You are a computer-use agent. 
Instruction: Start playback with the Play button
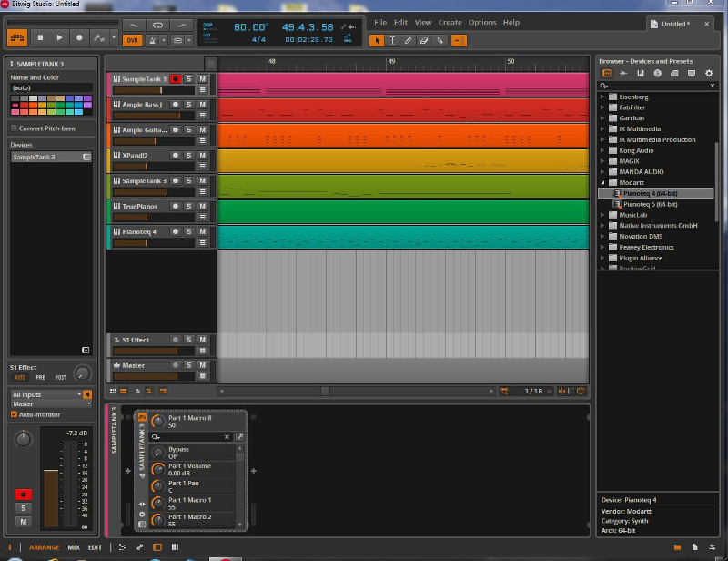point(59,37)
